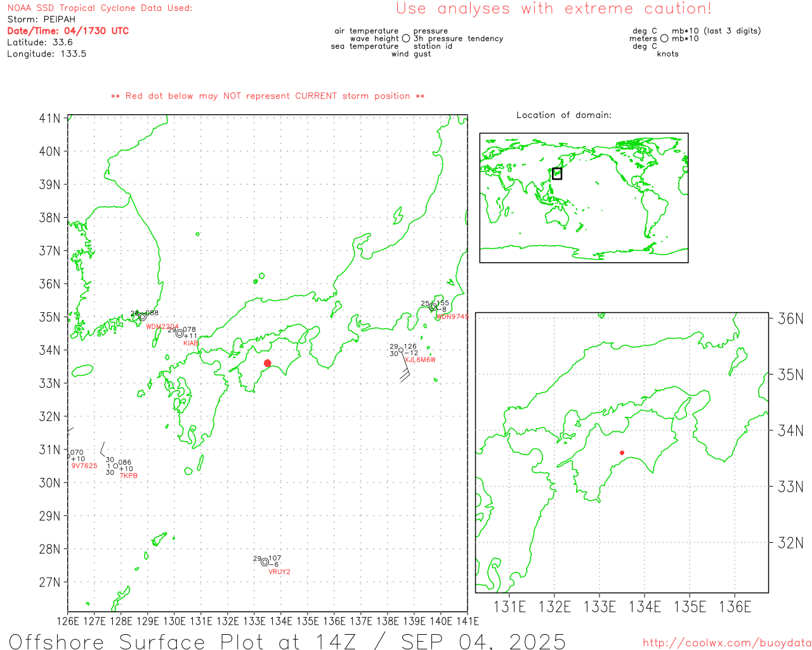The width and height of the screenshot is (812, 650).
Task: Click the red dot position warning note
Action: (268, 96)
